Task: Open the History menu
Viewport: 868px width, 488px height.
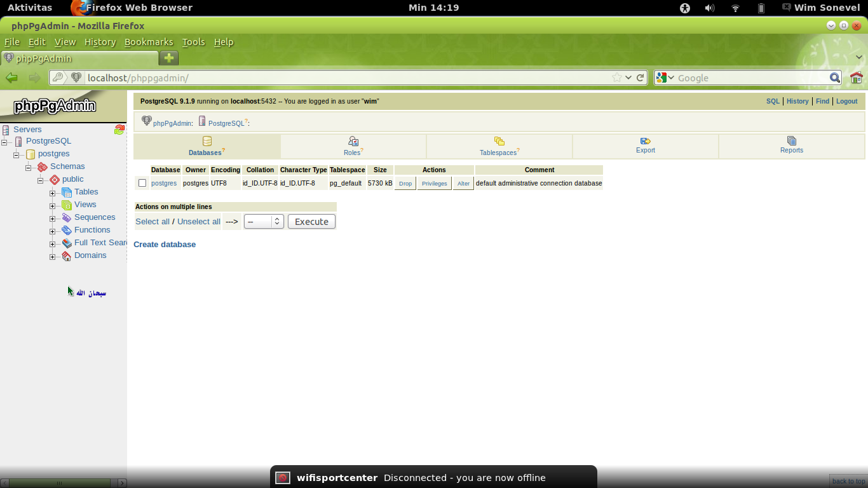Action: [x=100, y=42]
